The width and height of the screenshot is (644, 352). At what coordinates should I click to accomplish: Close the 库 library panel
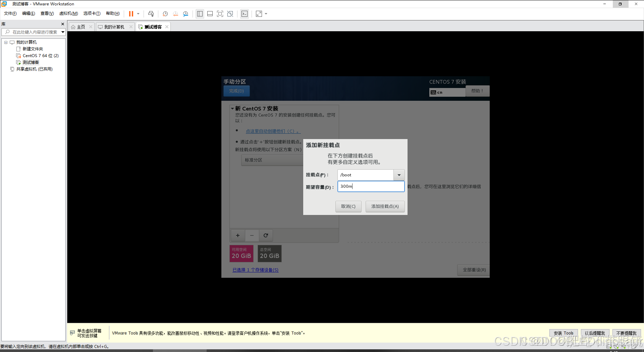click(62, 24)
